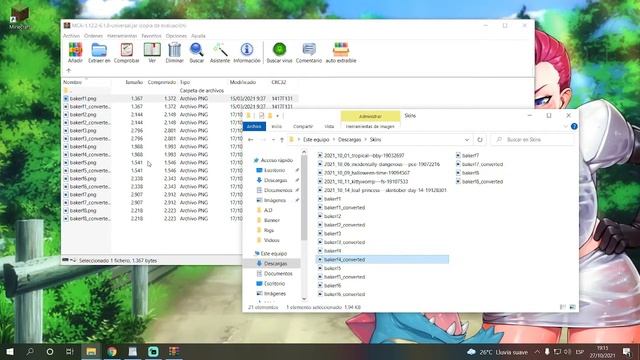Click the auto extraíble toolbar icon
640x360 pixels.
pos(341,53)
